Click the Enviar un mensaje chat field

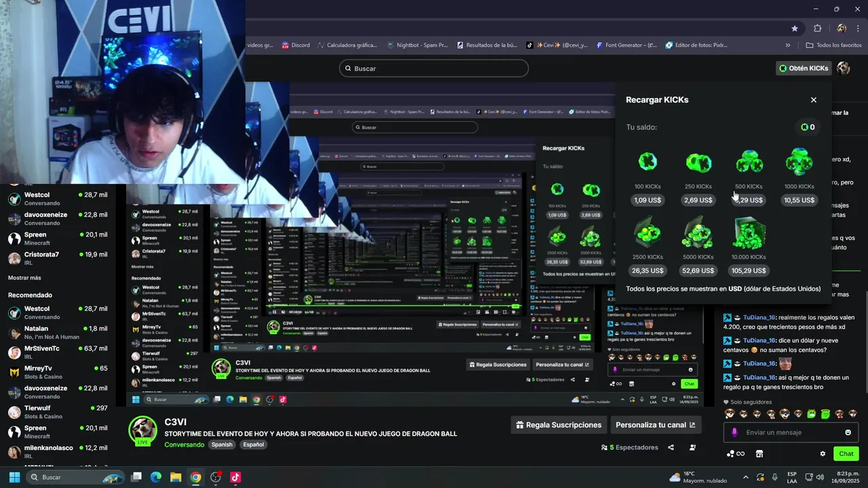pos(791,432)
